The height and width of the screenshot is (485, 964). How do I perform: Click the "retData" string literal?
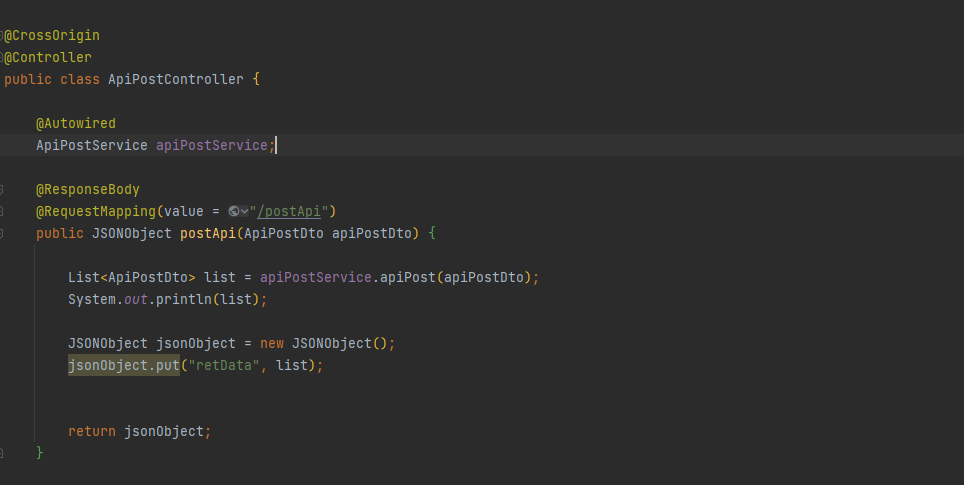224,366
